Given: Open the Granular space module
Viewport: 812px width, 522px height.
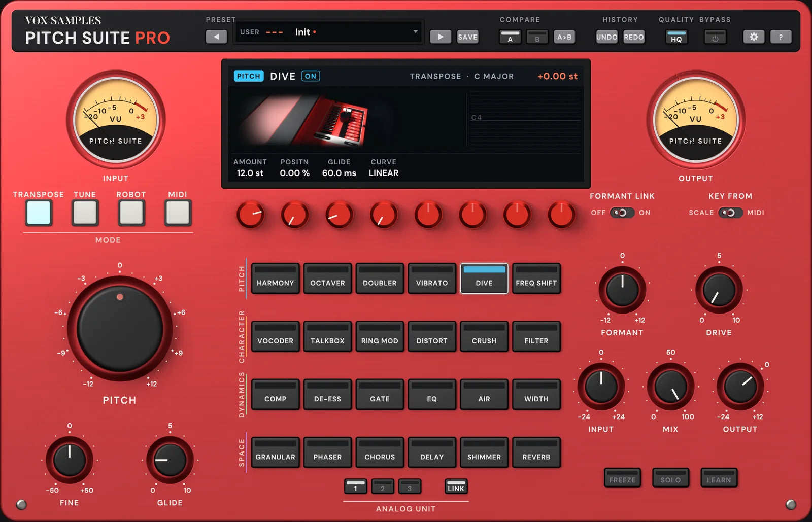Looking at the screenshot, I should click(x=276, y=452).
